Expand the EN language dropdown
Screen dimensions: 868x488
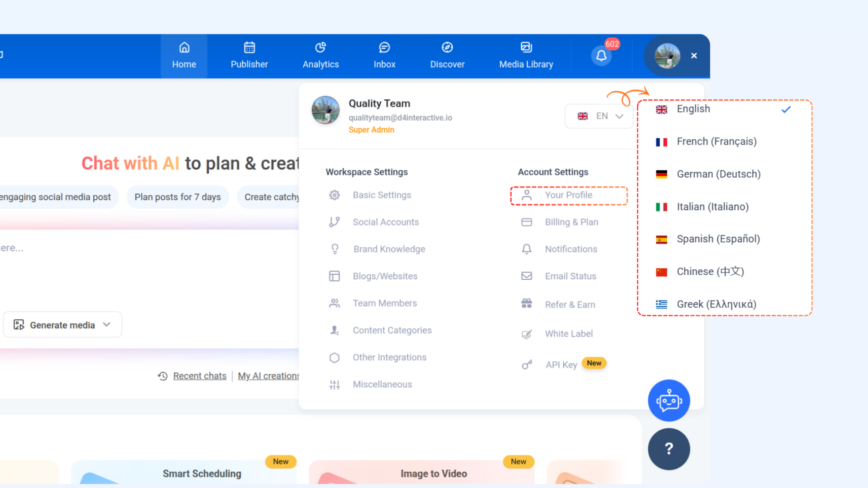pos(599,117)
